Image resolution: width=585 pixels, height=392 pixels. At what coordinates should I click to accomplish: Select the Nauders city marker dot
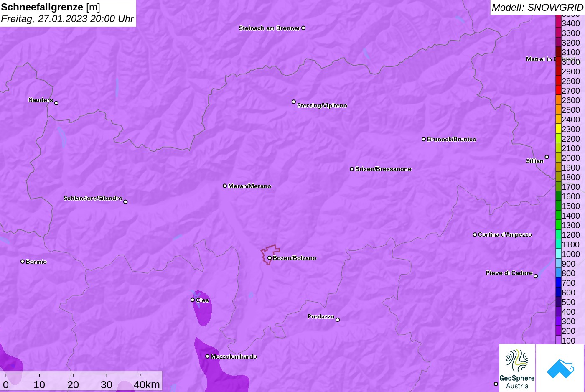tap(56, 103)
